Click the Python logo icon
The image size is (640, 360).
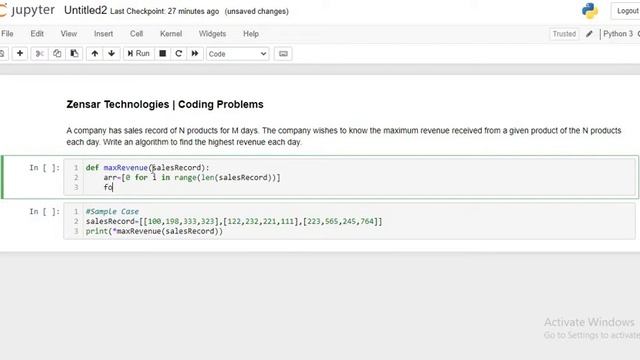(590, 11)
